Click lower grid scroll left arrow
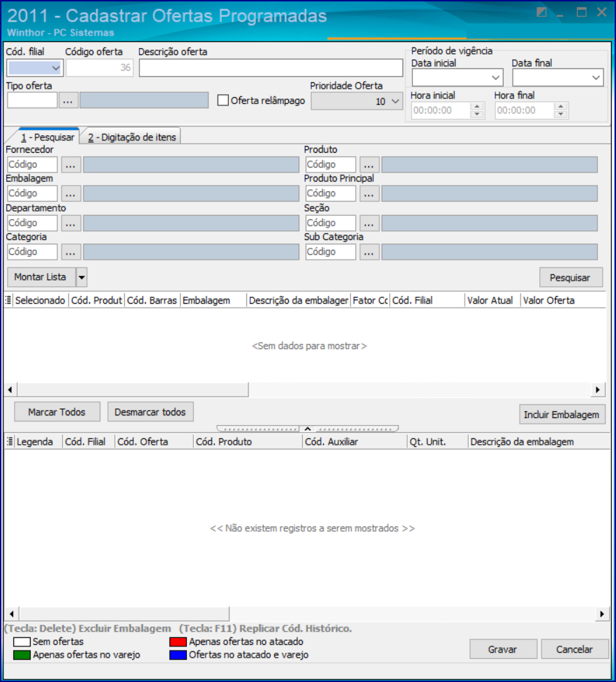Screen dimensions: 616x682 [x=11, y=614]
